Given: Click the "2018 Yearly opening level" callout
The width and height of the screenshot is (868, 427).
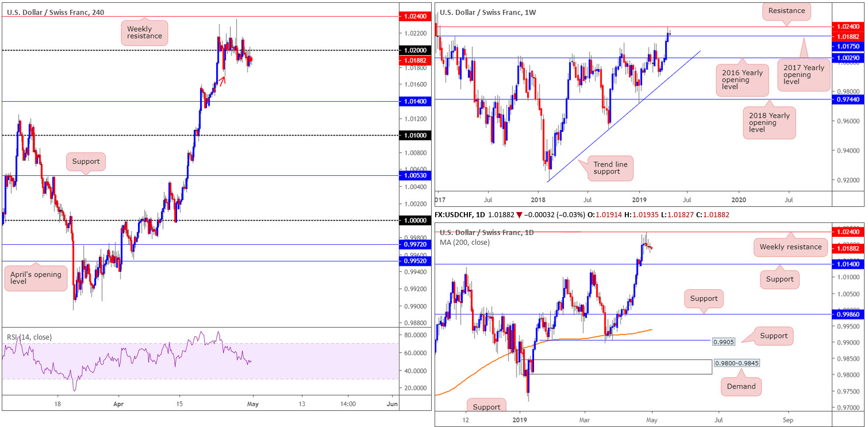Looking at the screenshot, I should pos(769,122).
